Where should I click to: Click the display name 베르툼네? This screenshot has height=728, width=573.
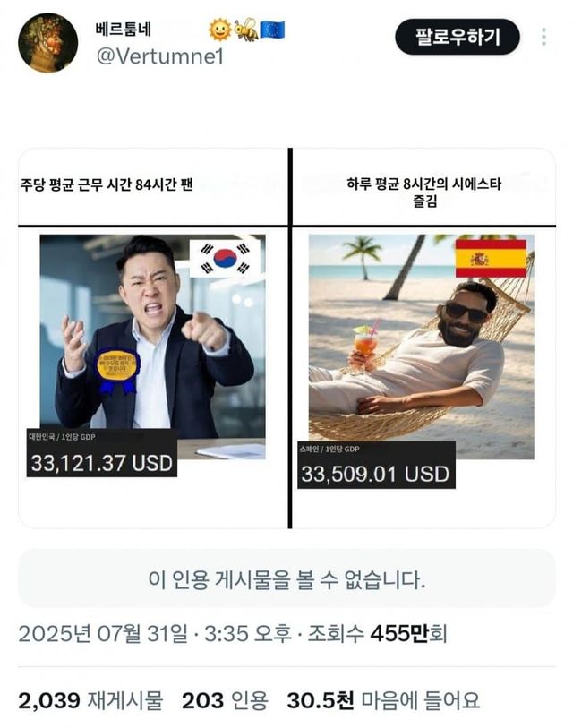pyautogui.click(x=124, y=30)
